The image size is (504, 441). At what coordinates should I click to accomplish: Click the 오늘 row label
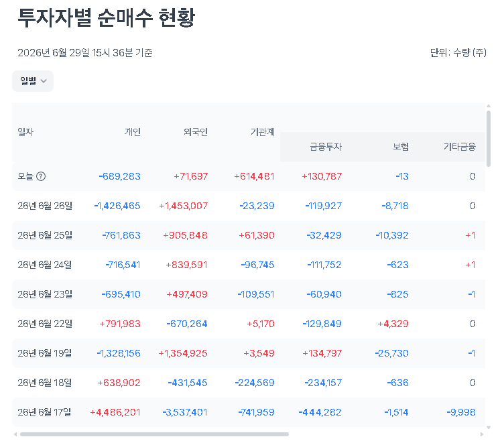[x=25, y=176]
